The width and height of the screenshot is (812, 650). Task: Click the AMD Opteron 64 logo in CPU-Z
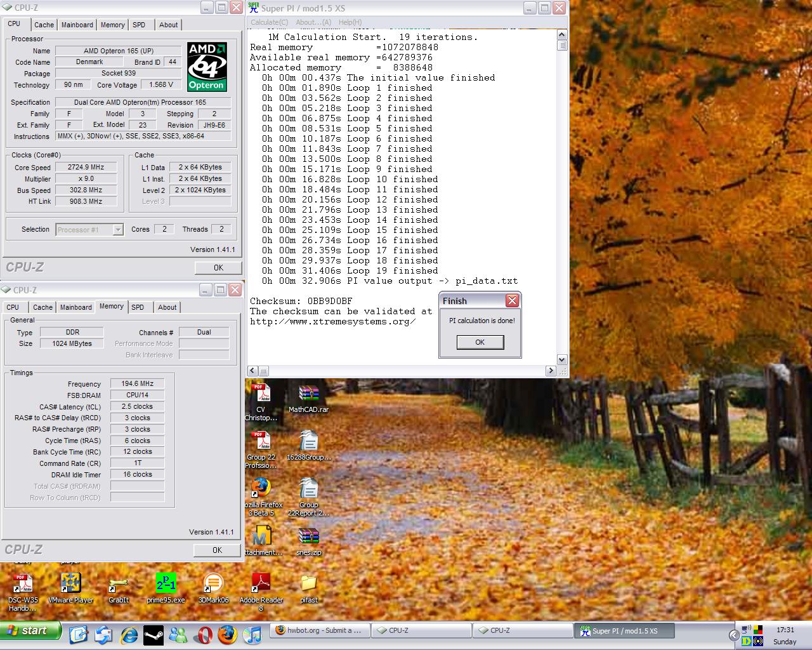(x=207, y=67)
